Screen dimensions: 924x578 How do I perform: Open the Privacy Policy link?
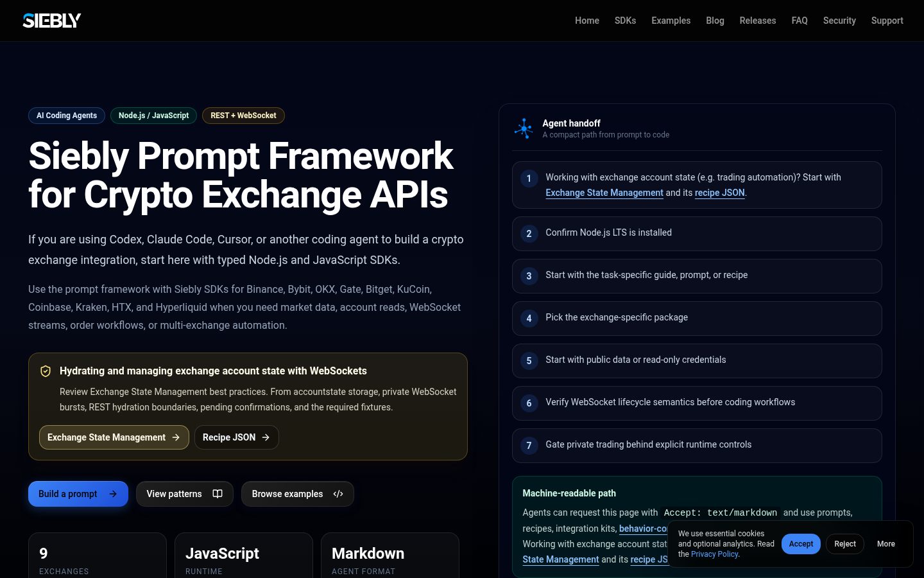point(715,554)
